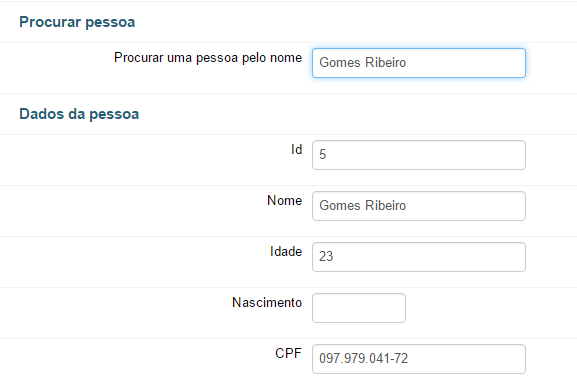
Task: Focus the empty Nascimento date field
Action: pos(359,308)
